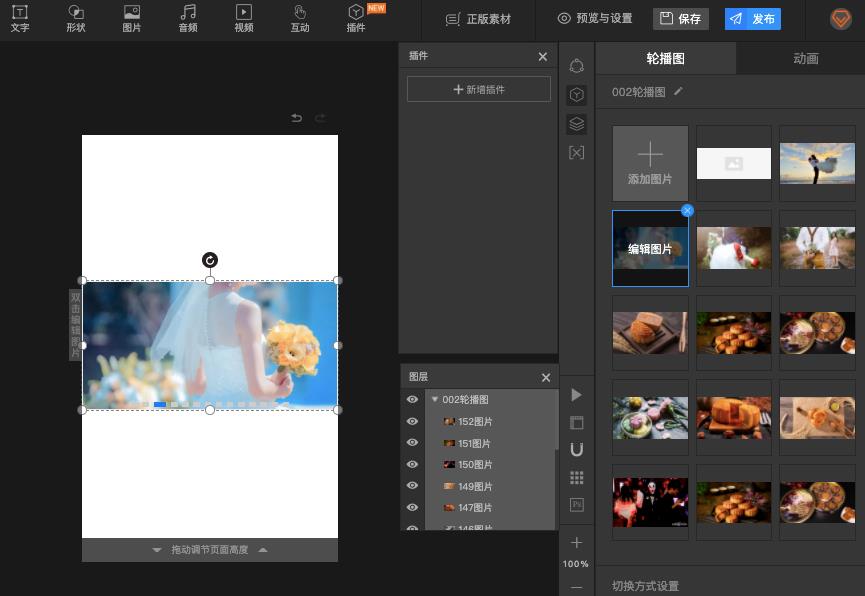865x596 pixels.
Task: Open the layers stack icon in side strip
Action: [576, 124]
